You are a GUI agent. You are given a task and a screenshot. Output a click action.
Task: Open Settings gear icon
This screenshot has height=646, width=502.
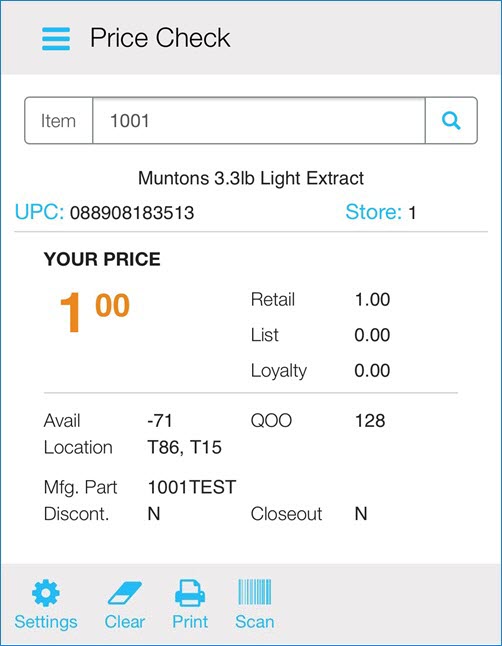coord(46,593)
